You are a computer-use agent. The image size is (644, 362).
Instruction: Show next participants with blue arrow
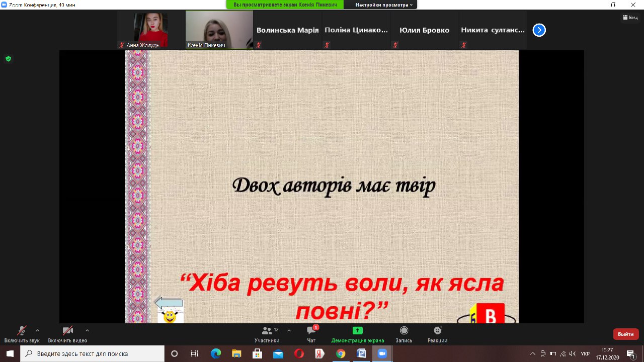539,30
